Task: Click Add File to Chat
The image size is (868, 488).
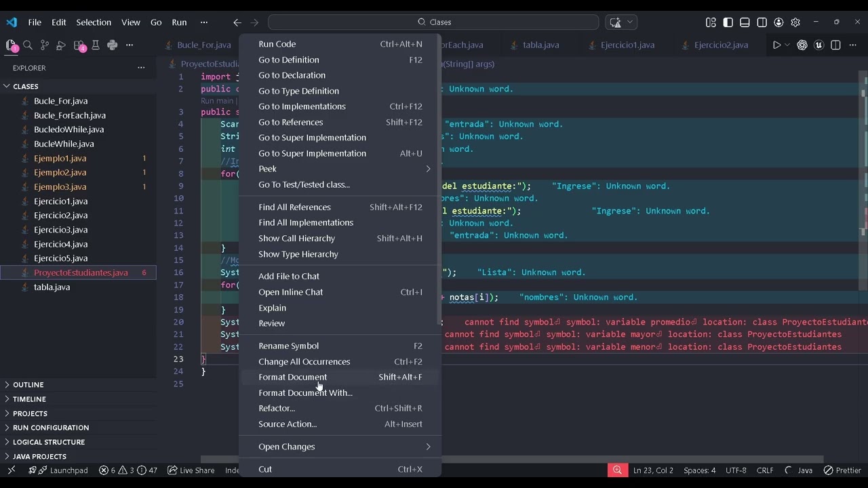Action: tap(340, 277)
